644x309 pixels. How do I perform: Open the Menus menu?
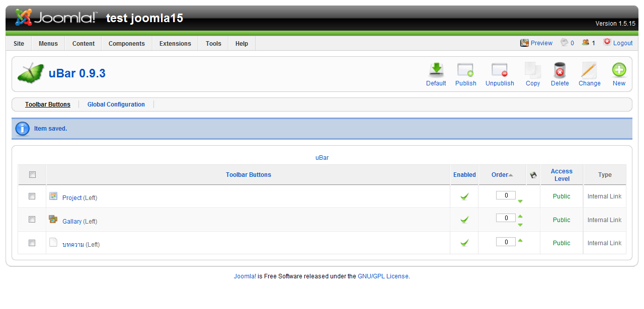pyautogui.click(x=48, y=44)
